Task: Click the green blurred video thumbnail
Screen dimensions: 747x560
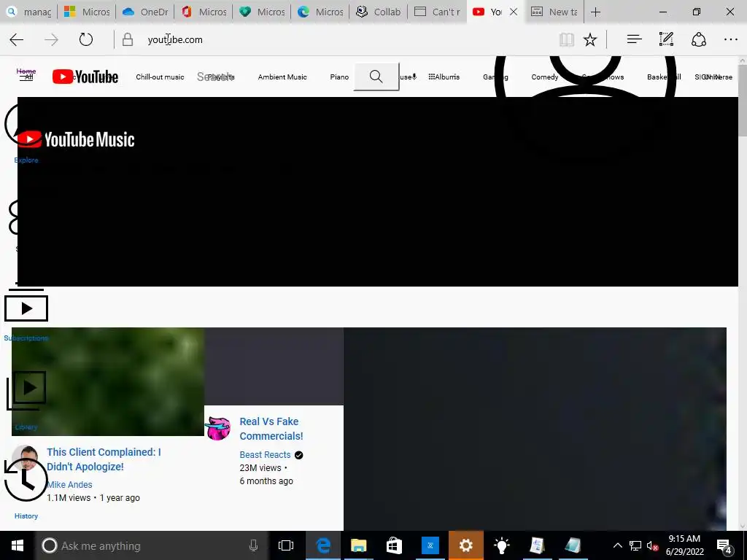Action: click(x=108, y=381)
